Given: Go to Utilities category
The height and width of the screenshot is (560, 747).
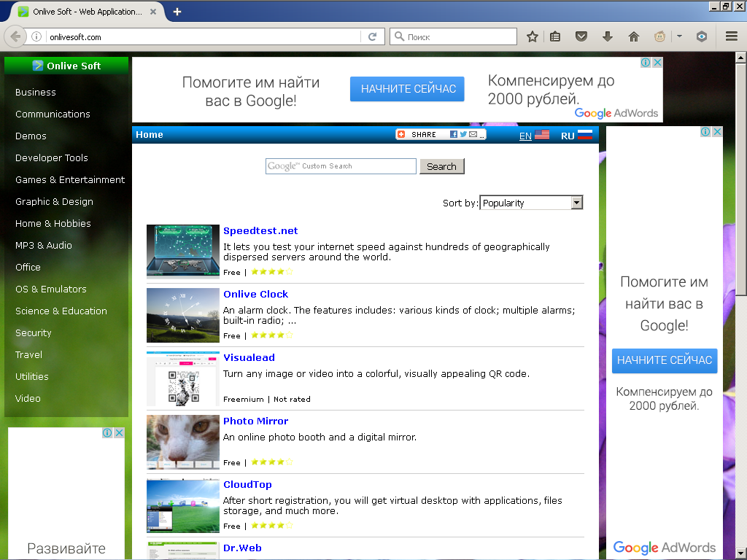Looking at the screenshot, I should click(32, 377).
